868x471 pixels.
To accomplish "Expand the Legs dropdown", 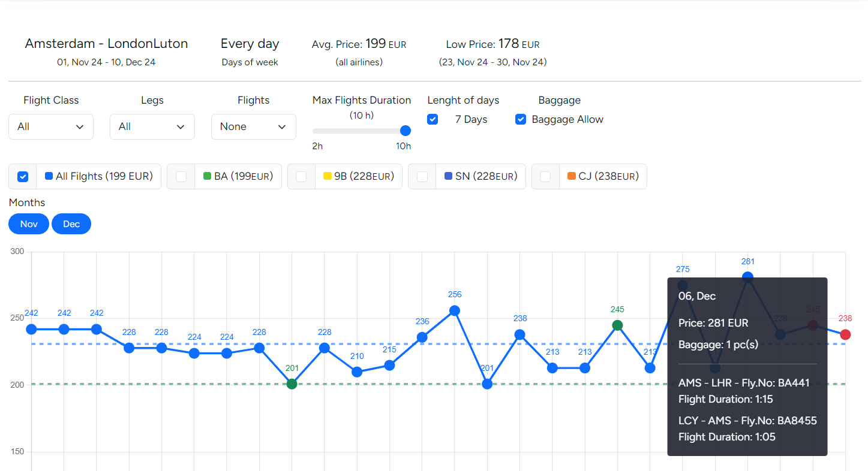I will pyautogui.click(x=152, y=126).
